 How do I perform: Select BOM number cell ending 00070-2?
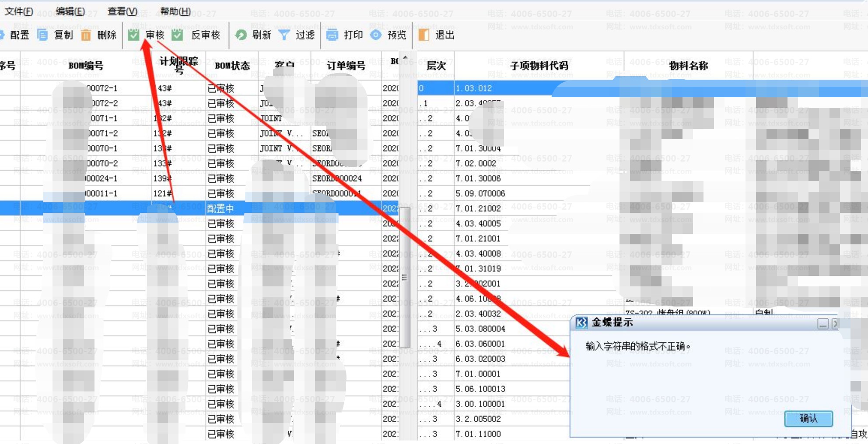pos(86,163)
